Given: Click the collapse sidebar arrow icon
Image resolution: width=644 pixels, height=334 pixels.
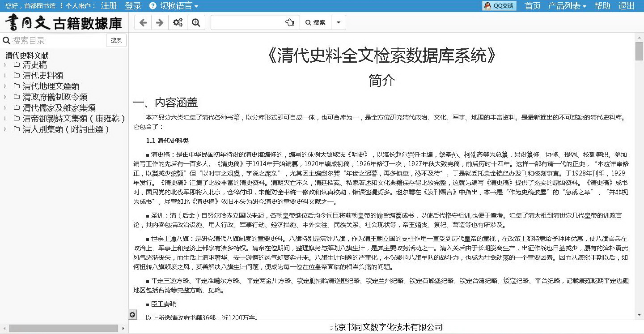Looking at the screenshot, I should (x=132, y=315).
